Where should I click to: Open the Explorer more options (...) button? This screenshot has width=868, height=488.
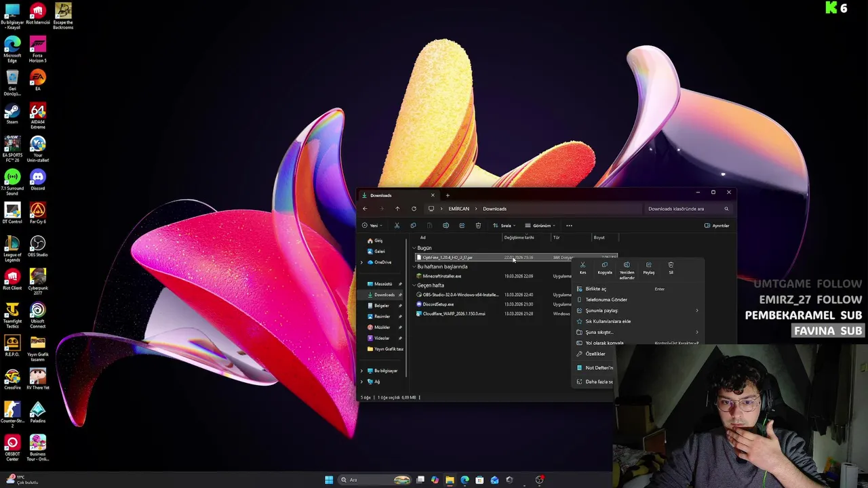click(569, 226)
